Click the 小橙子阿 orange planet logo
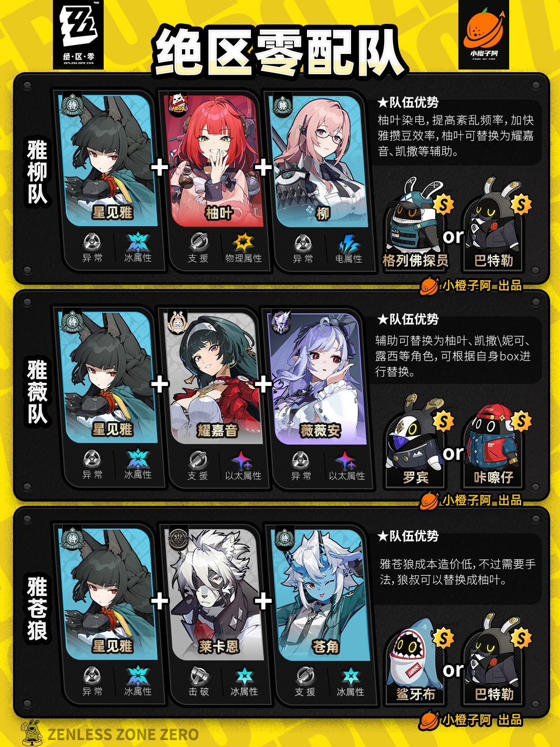The width and height of the screenshot is (560, 747). coord(484,34)
